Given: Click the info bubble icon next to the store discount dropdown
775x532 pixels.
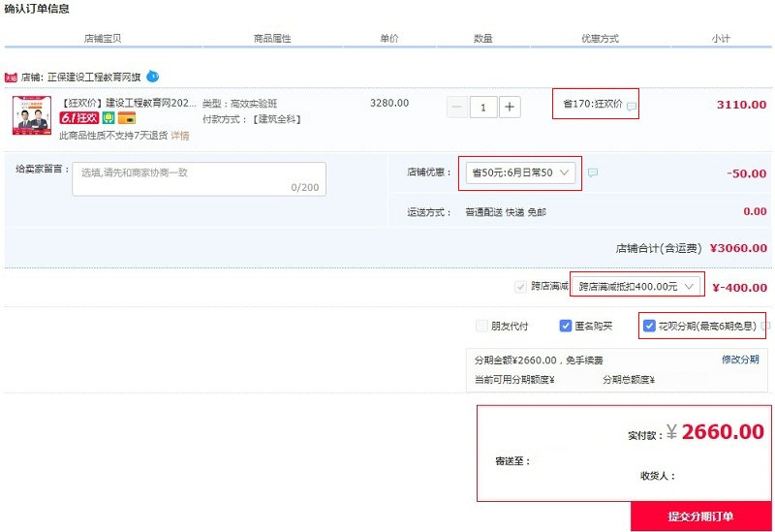Looking at the screenshot, I should [593, 172].
